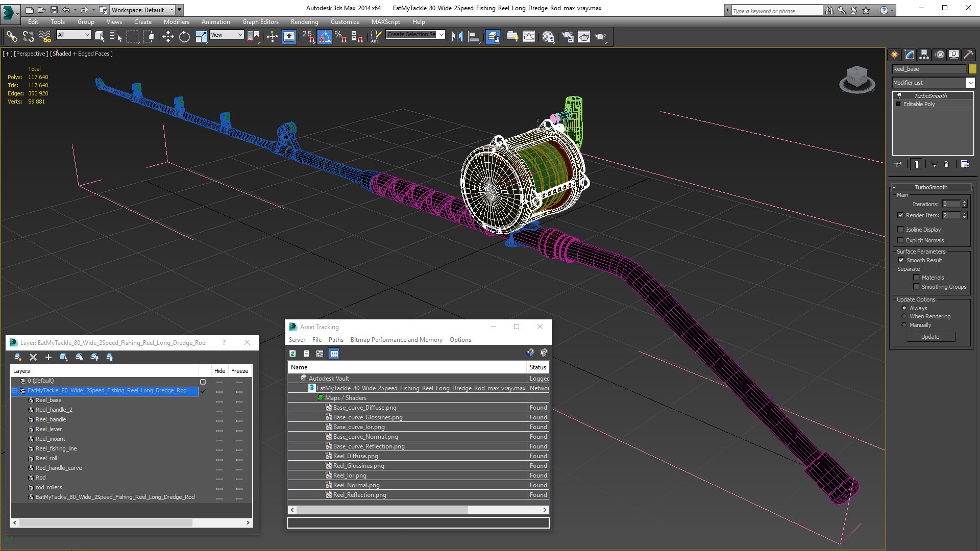Toggle the Percent Snap icon
980x551 pixels.
(341, 36)
